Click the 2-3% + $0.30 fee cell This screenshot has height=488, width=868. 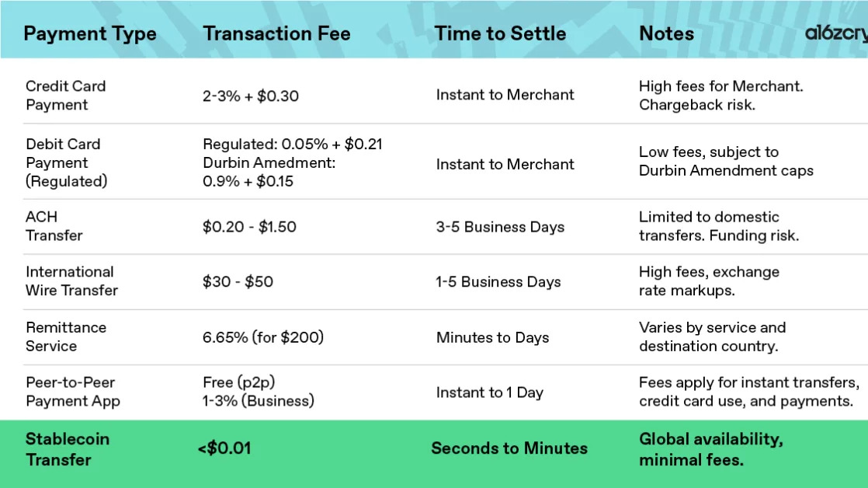[x=250, y=96]
